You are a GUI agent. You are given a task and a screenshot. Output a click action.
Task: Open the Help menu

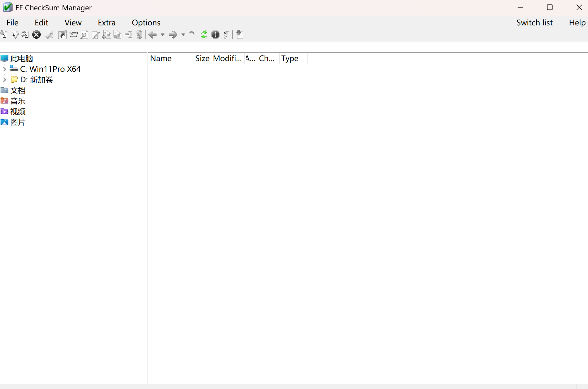pyautogui.click(x=577, y=23)
